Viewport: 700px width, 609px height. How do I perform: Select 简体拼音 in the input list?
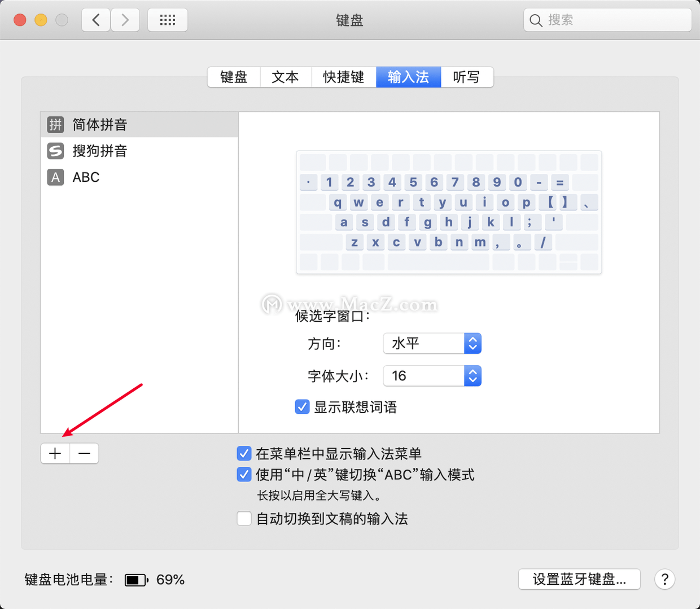click(99, 125)
